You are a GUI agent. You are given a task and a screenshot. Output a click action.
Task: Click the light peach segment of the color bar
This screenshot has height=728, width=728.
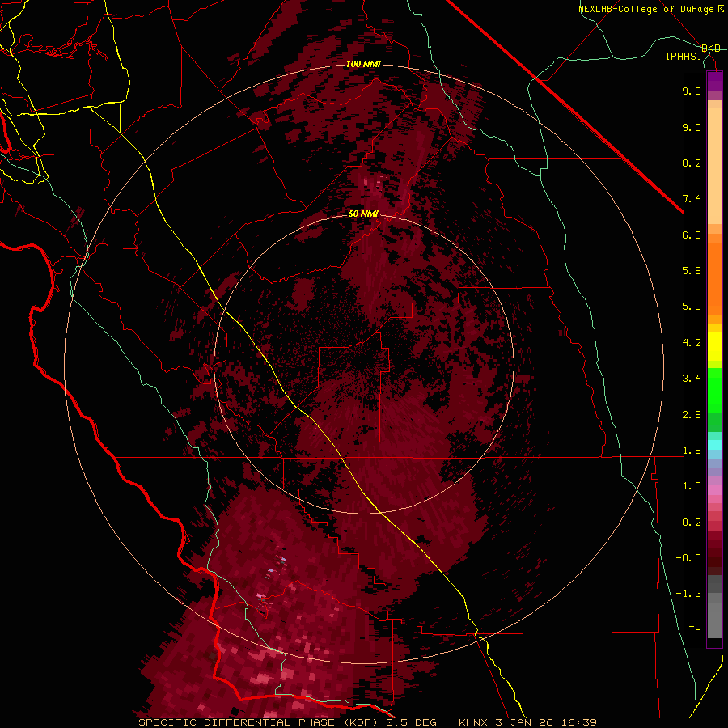[x=714, y=166]
